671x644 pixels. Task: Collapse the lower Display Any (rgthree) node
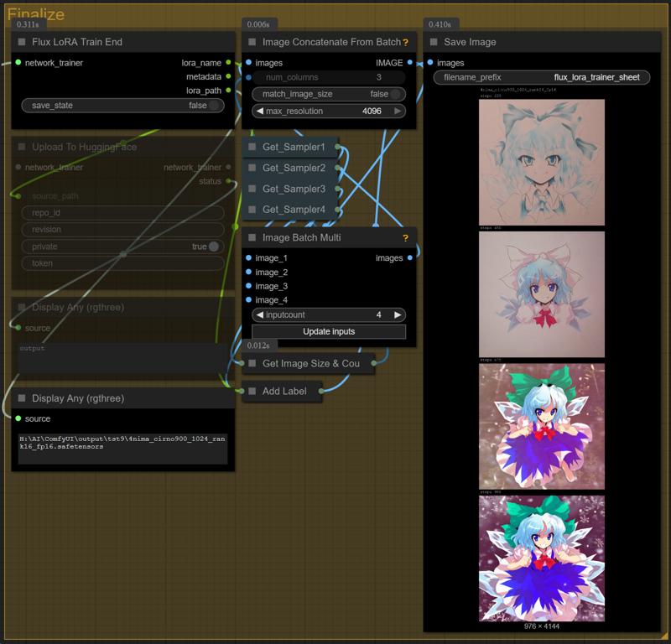[22, 398]
